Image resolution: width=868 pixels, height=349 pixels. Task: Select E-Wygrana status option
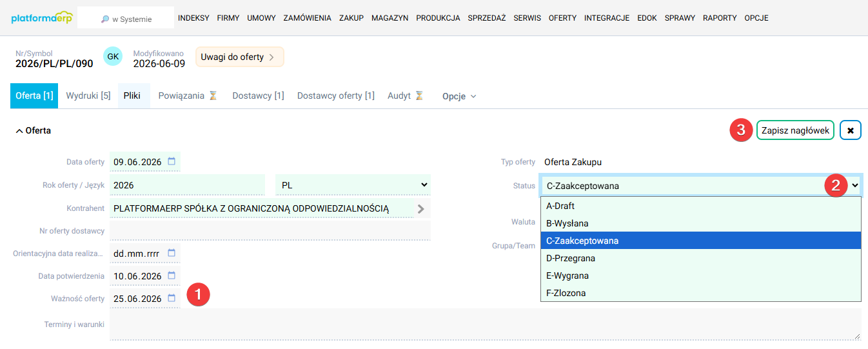click(701, 275)
